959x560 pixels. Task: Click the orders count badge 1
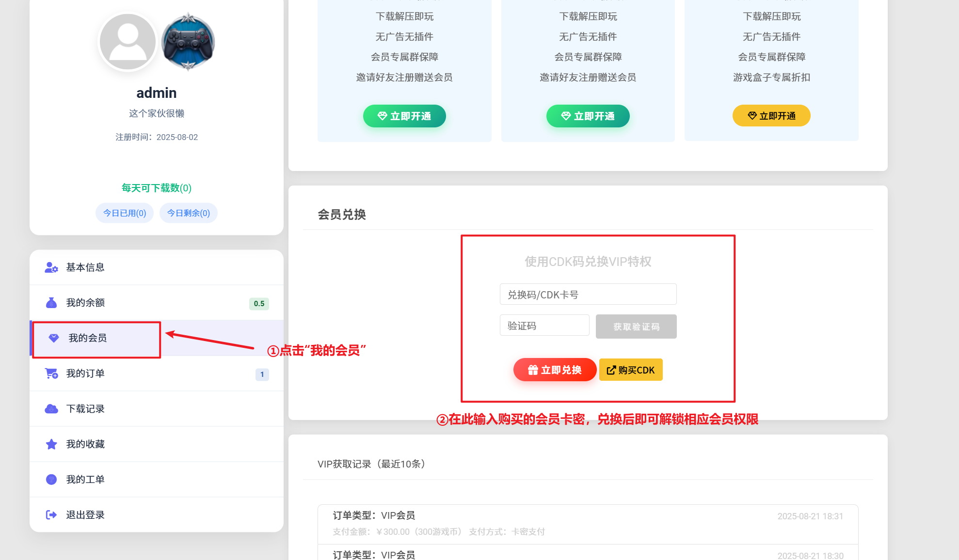coord(262,374)
